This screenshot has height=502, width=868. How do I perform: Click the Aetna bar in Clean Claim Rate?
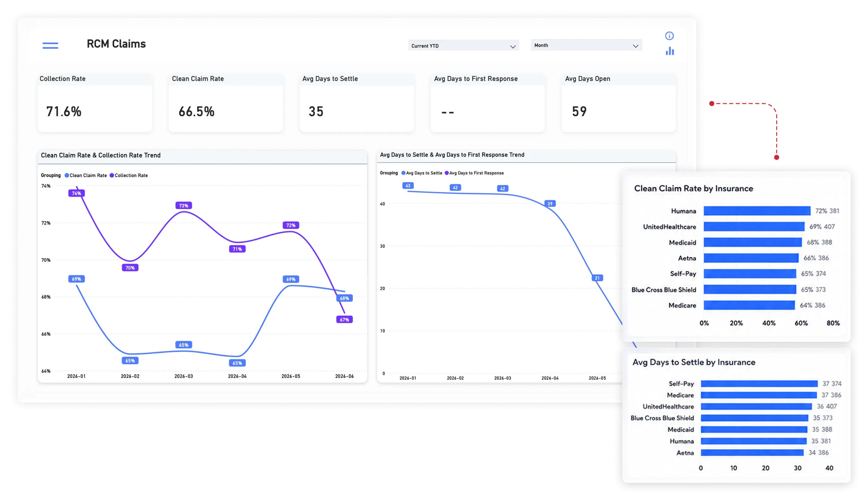coord(751,258)
